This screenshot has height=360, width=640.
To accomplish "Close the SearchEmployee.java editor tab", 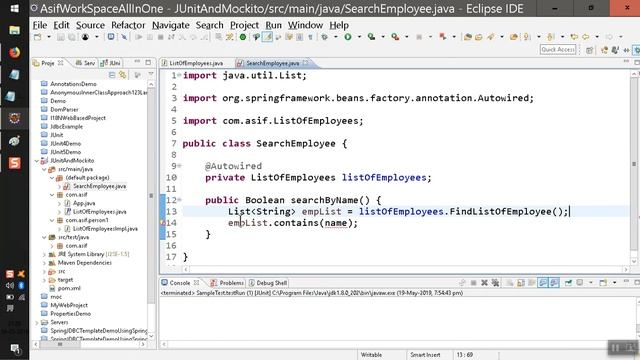I will click(x=305, y=63).
